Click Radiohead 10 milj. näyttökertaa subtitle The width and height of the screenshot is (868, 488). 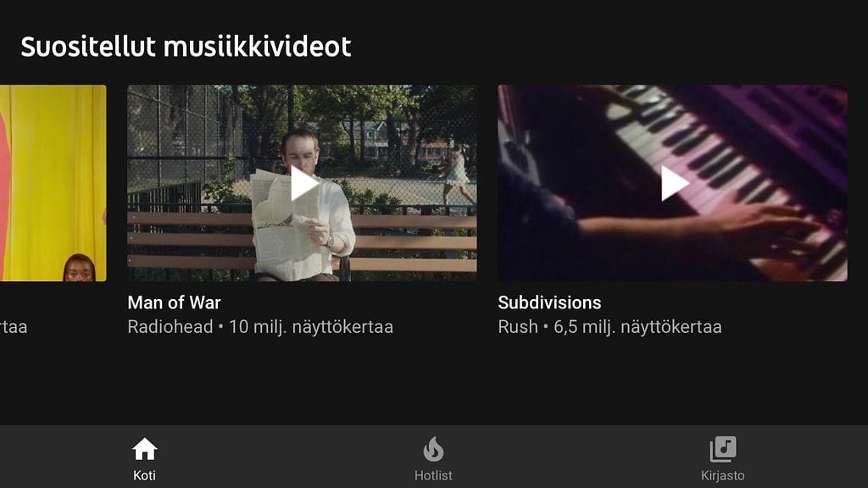[x=260, y=327]
